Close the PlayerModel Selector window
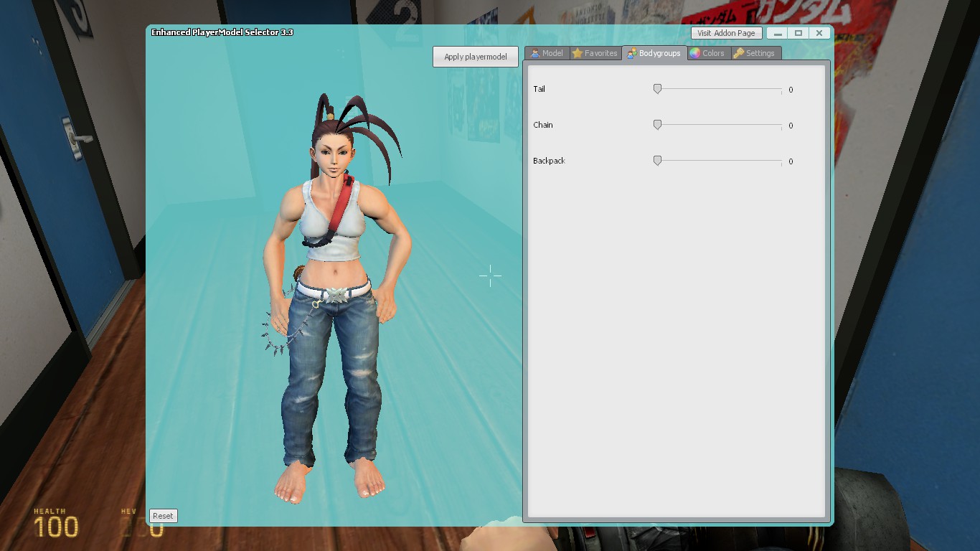 pyautogui.click(x=819, y=33)
